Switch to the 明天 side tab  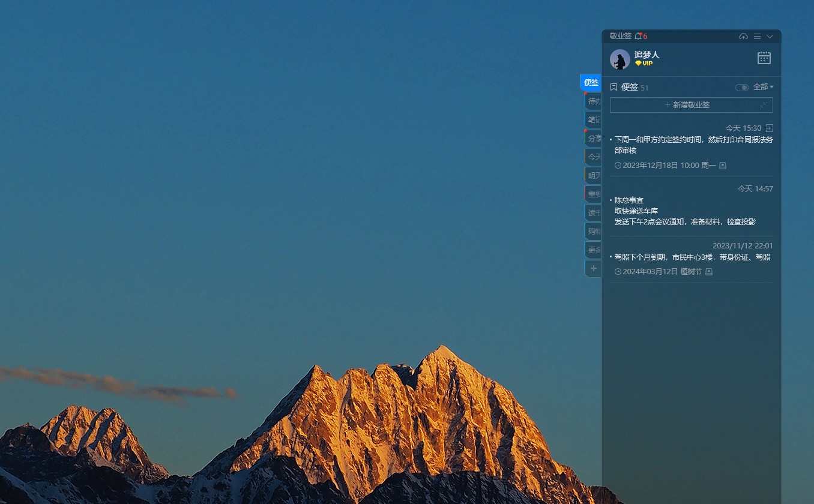click(593, 175)
